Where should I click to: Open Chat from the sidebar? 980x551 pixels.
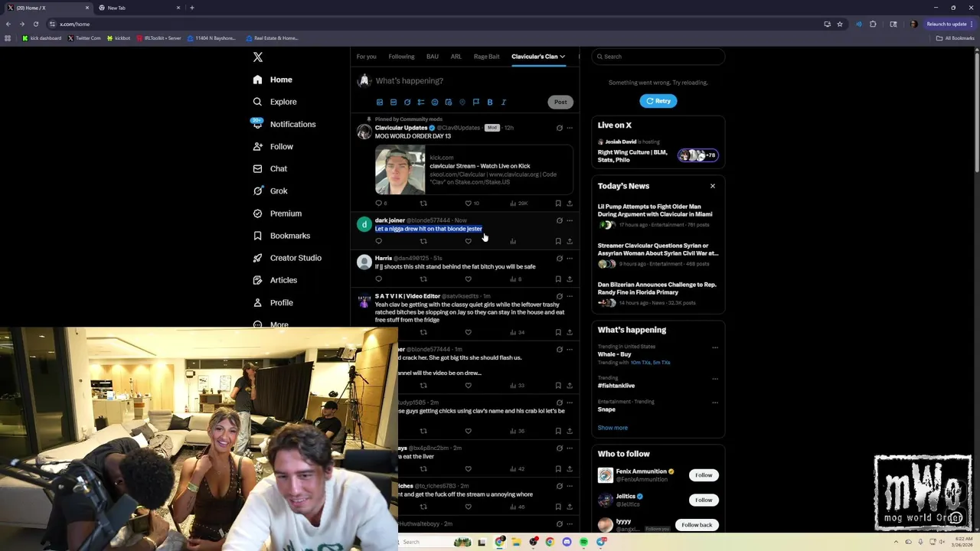[269, 168]
